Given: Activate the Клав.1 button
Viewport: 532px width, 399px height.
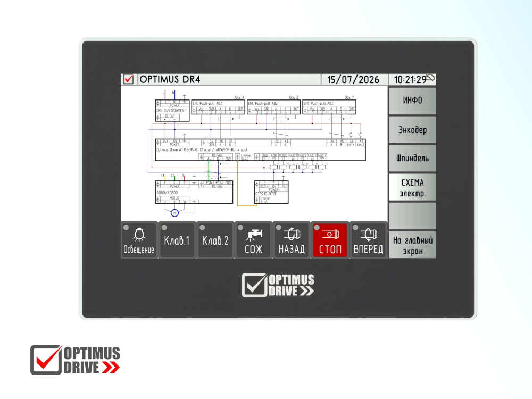Looking at the screenshot, I should pos(177,240).
